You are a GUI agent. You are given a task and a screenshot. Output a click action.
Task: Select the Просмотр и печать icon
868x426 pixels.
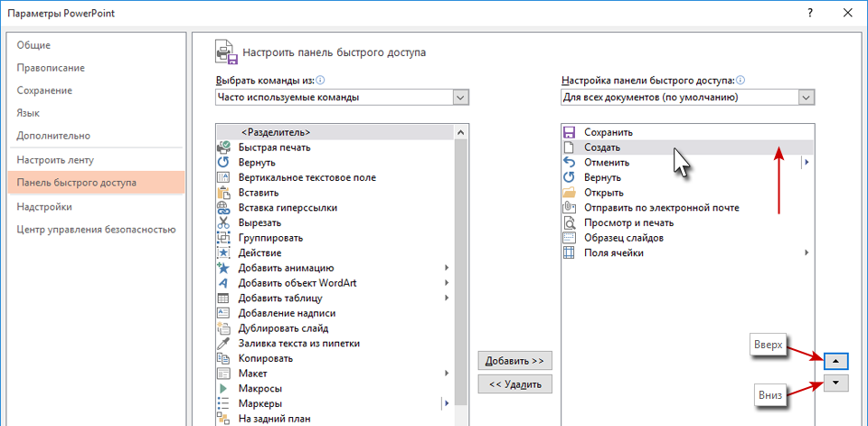(x=569, y=222)
